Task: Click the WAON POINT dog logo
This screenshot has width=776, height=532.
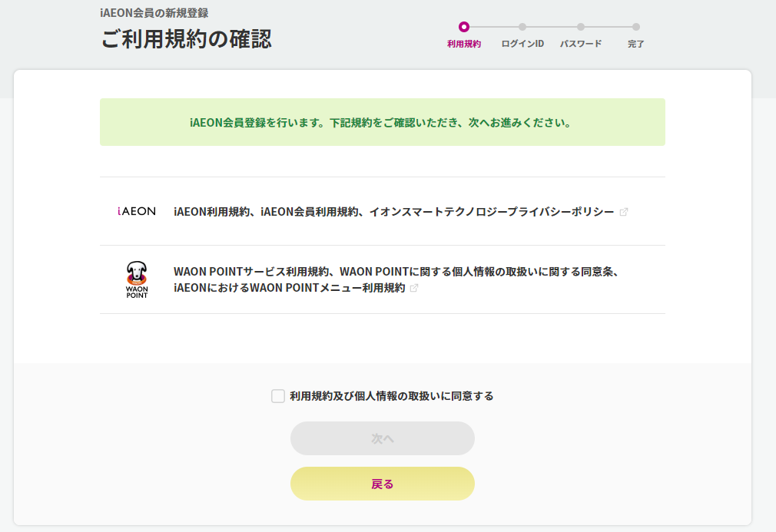Action: 137,279
